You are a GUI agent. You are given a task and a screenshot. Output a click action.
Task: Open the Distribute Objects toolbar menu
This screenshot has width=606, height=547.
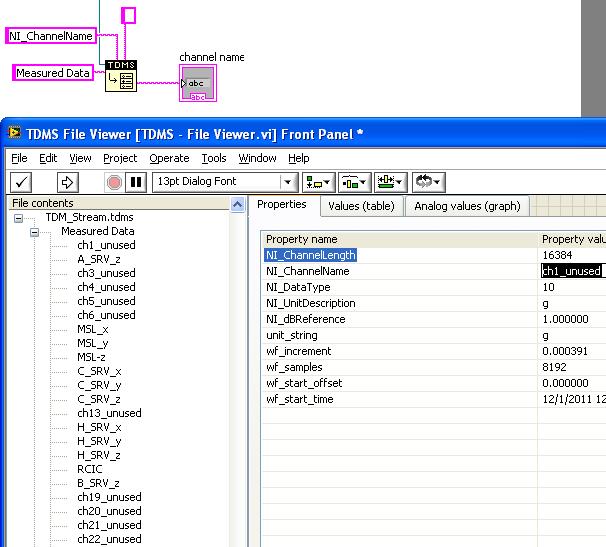354,182
